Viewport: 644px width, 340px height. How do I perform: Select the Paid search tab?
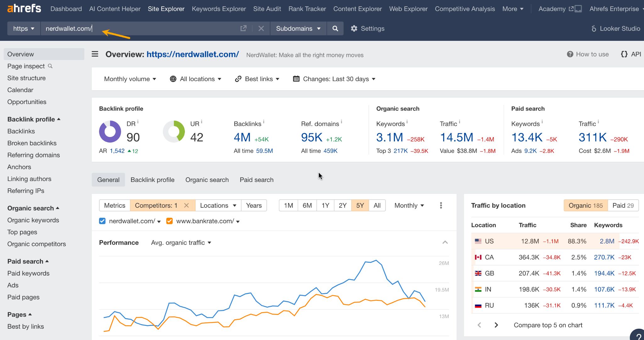point(256,179)
